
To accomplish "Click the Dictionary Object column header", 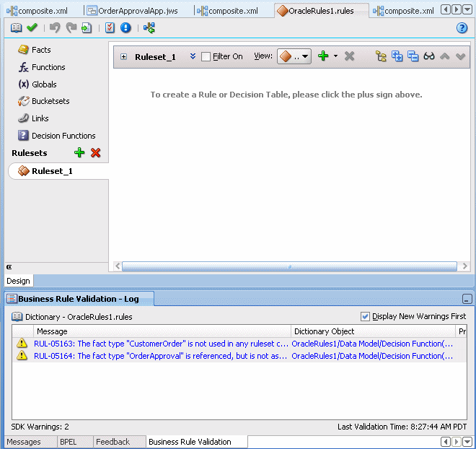I will (x=373, y=331).
